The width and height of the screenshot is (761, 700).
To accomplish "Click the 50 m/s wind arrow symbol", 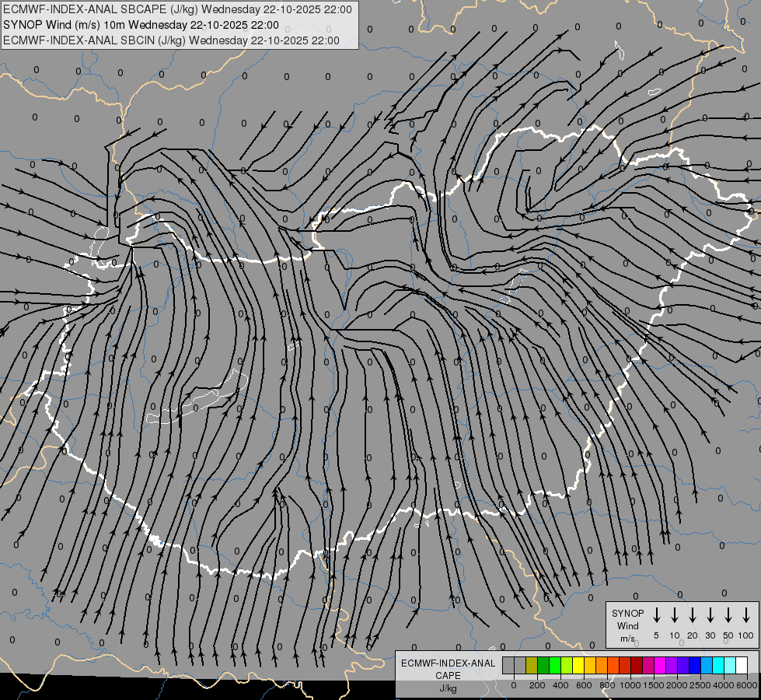I will (x=728, y=615).
